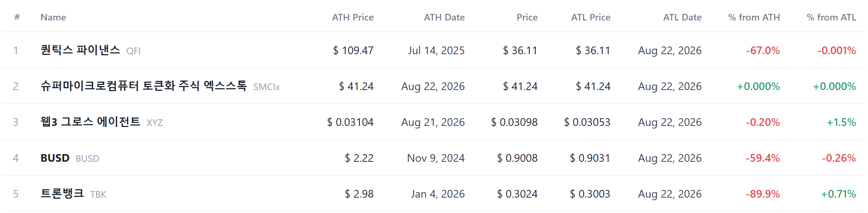Open 트론뱅크 coin page
This screenshot has width=868, height=213.
[62, 193]
